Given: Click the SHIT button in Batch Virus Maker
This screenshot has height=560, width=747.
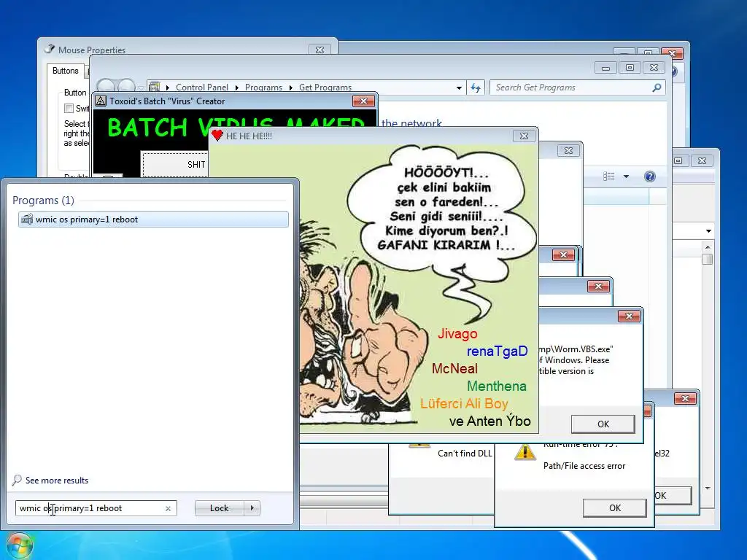Looking at the screenshot, I should [175, 165].
